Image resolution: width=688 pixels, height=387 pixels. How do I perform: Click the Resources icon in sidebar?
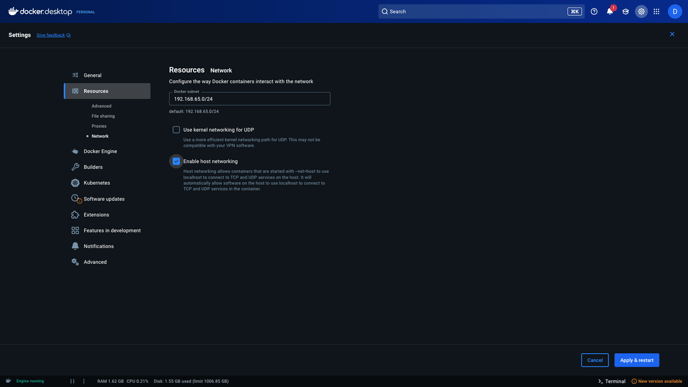click(75, 91)
